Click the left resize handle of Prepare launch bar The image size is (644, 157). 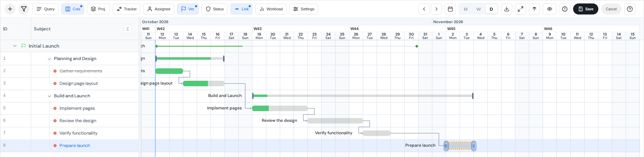(x=446, y=146)
